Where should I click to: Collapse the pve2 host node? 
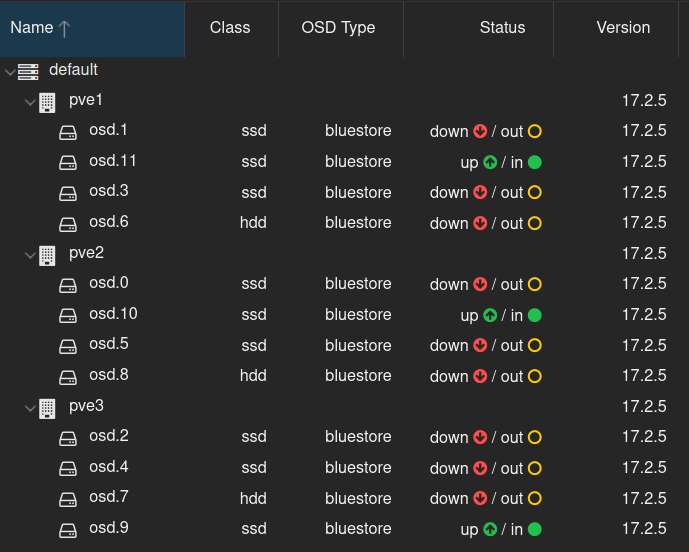(x=30, y=255)
